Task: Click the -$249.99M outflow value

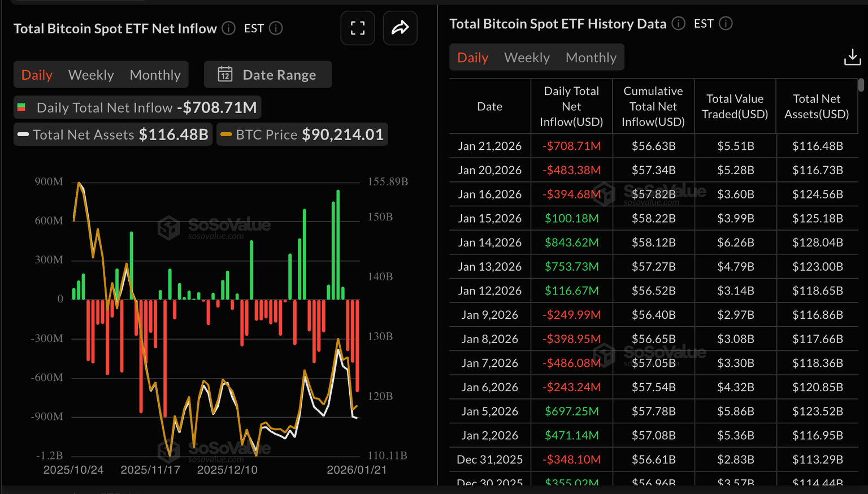Action: tap(571, 315)
